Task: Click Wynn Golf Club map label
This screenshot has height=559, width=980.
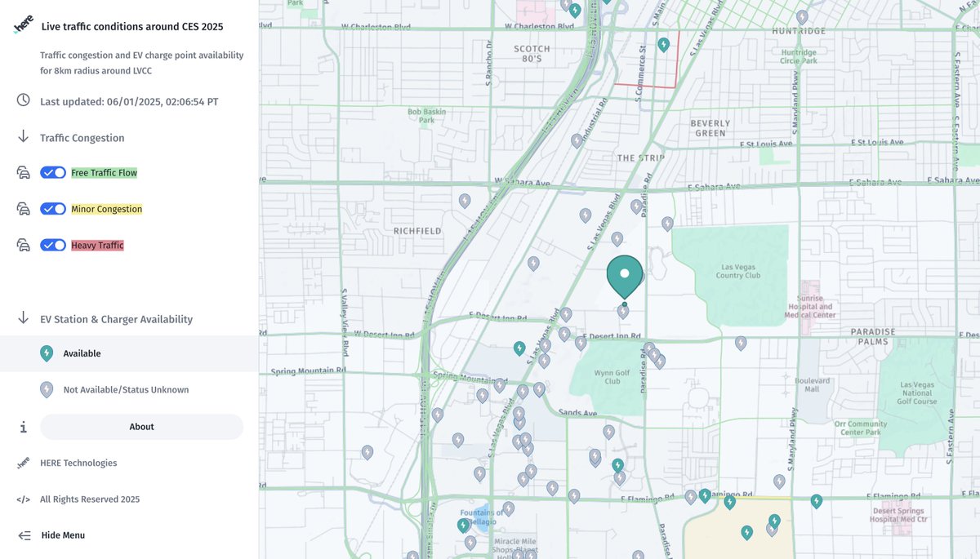Action: point(612,376)
